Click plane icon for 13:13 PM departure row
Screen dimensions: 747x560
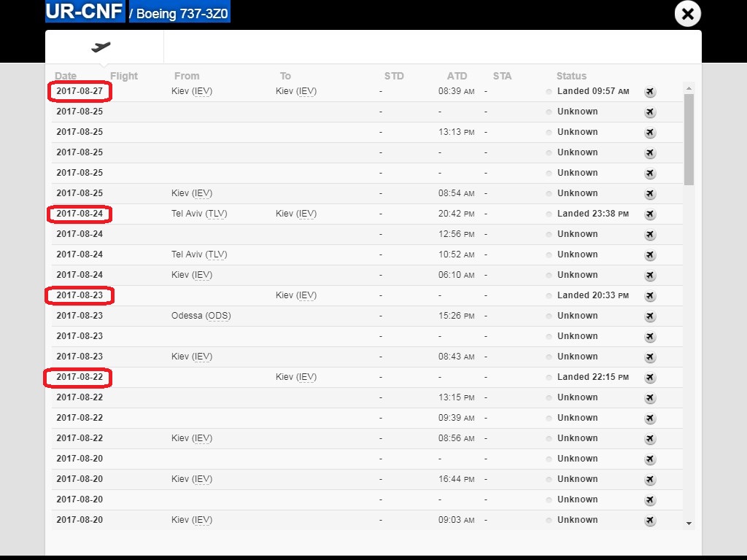coord(650,133)
